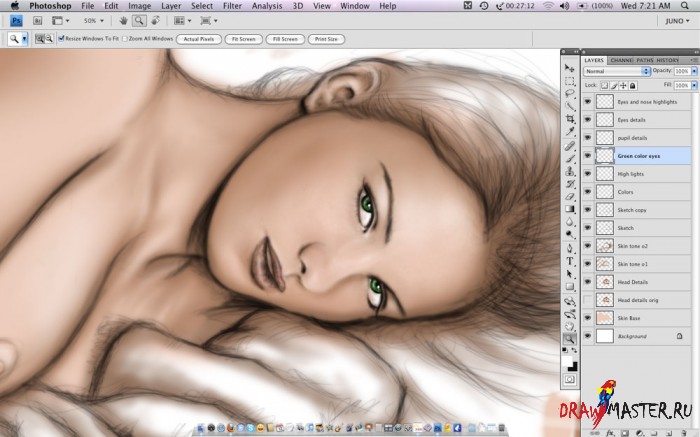The width and height of the screenshot is (700, 437).
Task: Select the Eyedropper tool
Action: pyautogui.click(x=570, y=131)
